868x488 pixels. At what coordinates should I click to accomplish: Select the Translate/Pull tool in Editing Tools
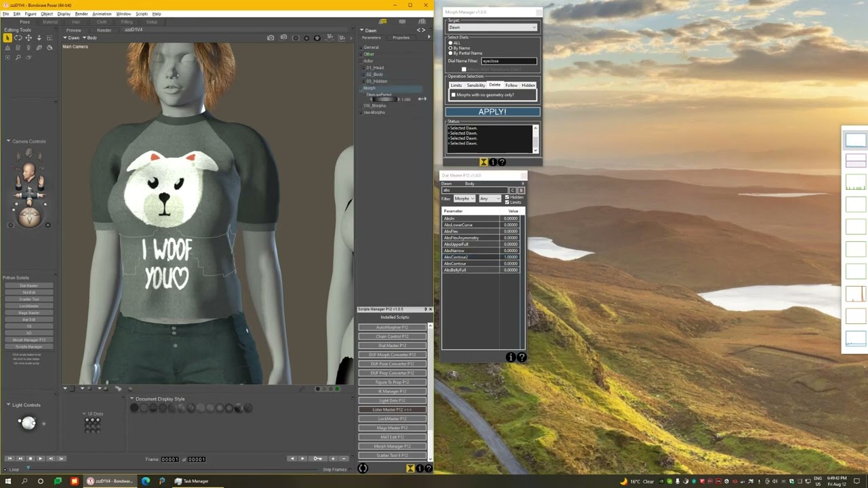[28, 38]
